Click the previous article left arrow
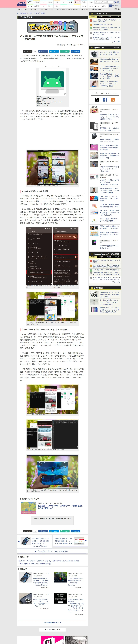Screen dimensions: 138x644 point(19,541)
